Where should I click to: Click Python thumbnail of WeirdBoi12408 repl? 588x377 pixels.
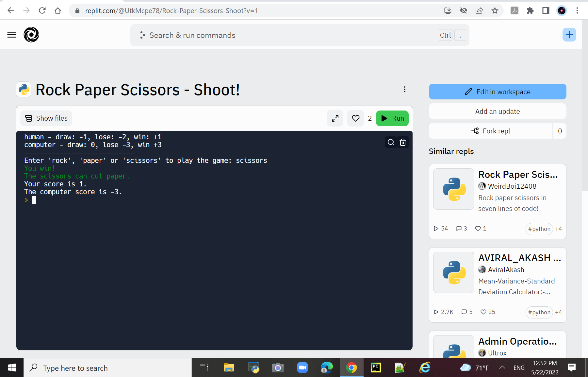coord(454,189)
